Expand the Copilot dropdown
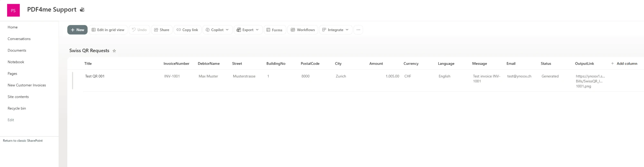Viewport: 644px width, 167px height. [x=217, y=30]
